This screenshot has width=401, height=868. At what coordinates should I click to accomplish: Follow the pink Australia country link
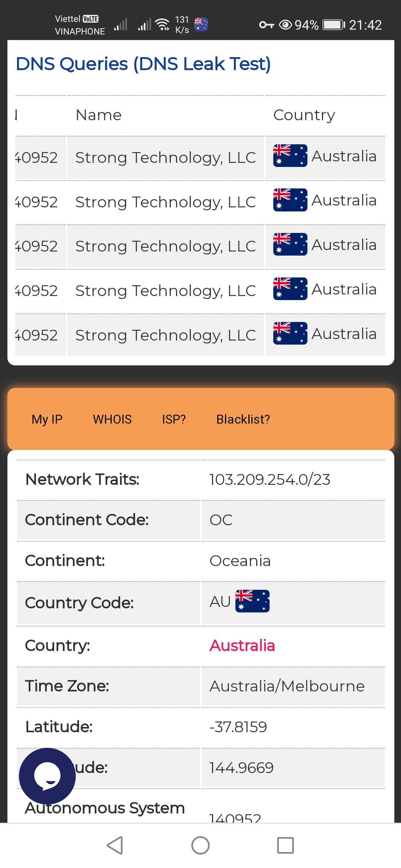(x=242, y=645)
